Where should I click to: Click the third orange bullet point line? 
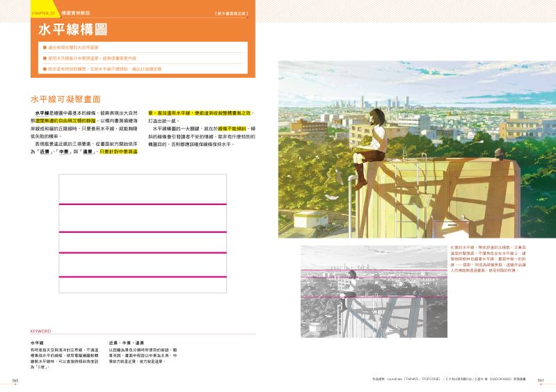pos(102,69)
